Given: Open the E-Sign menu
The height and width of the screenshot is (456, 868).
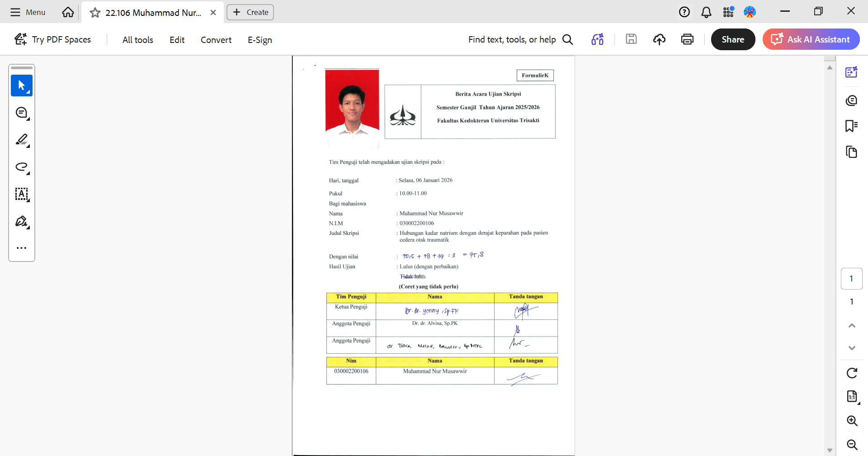Looking at the screenshot, I should click(259, 40).
